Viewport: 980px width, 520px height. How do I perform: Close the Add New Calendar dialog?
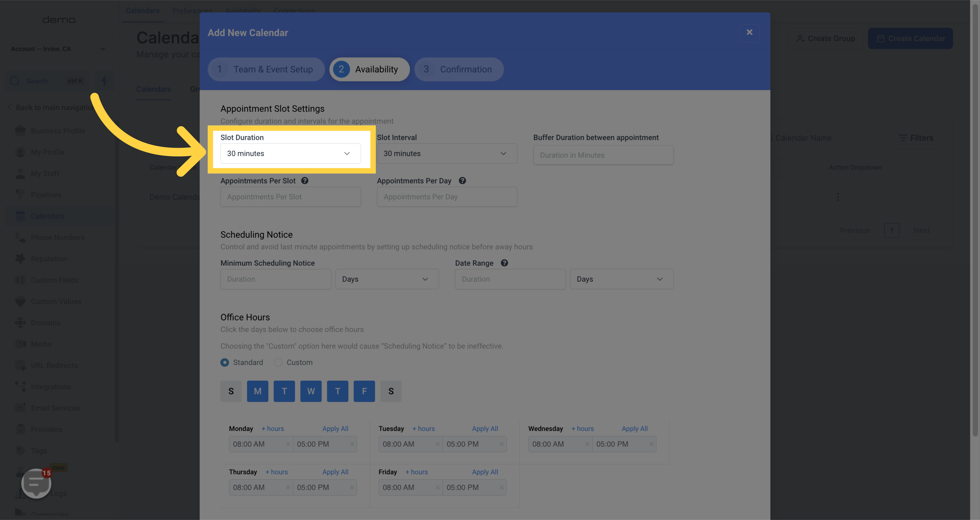tap(749, 32)
